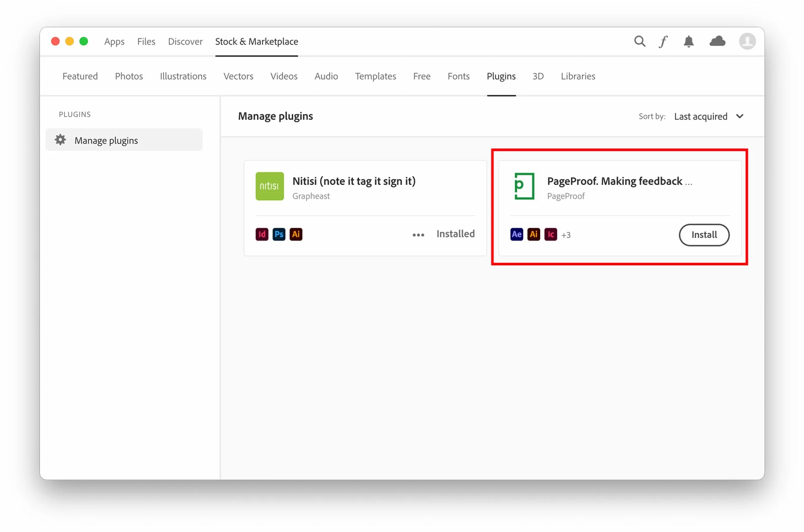Open the Vectors category tab
Screen dimensions: 804x532
238,76
